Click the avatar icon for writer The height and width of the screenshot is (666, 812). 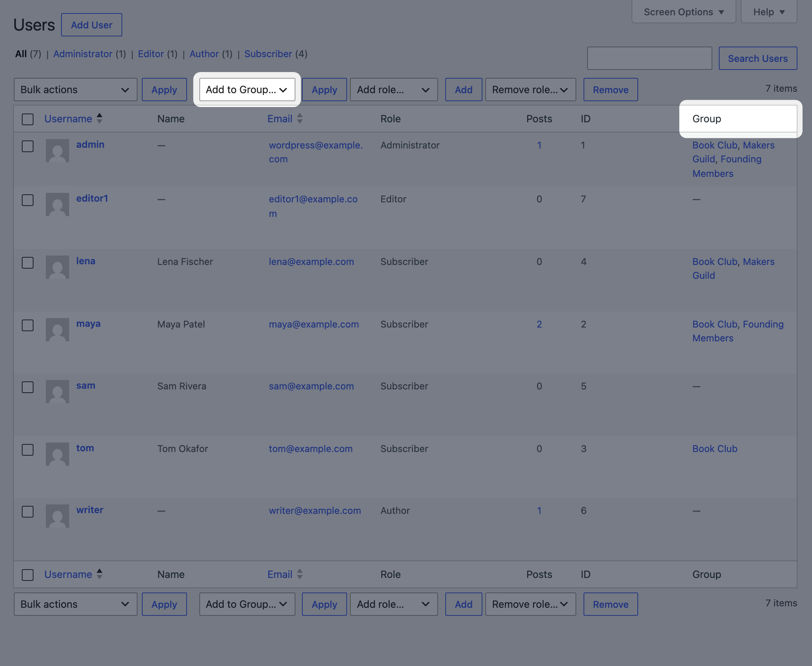pos(57,516)
